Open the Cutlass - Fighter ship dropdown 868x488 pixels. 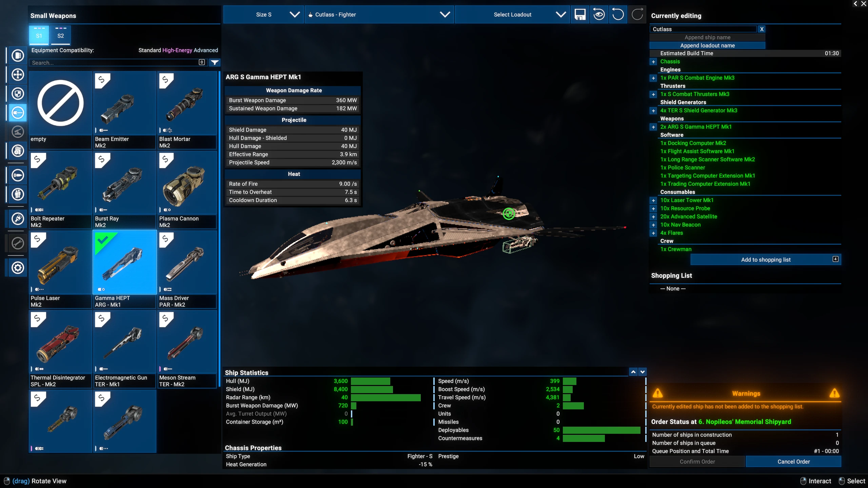click(379, 15)
